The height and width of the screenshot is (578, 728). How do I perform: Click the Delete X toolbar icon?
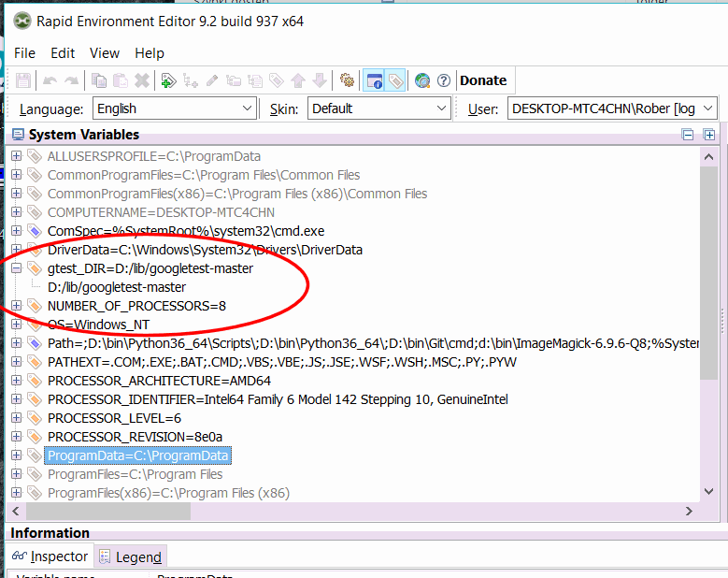(142, 80)
